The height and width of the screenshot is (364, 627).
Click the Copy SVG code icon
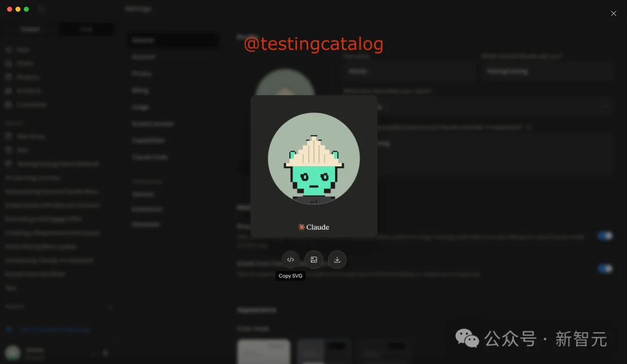(x=290, y=260)
